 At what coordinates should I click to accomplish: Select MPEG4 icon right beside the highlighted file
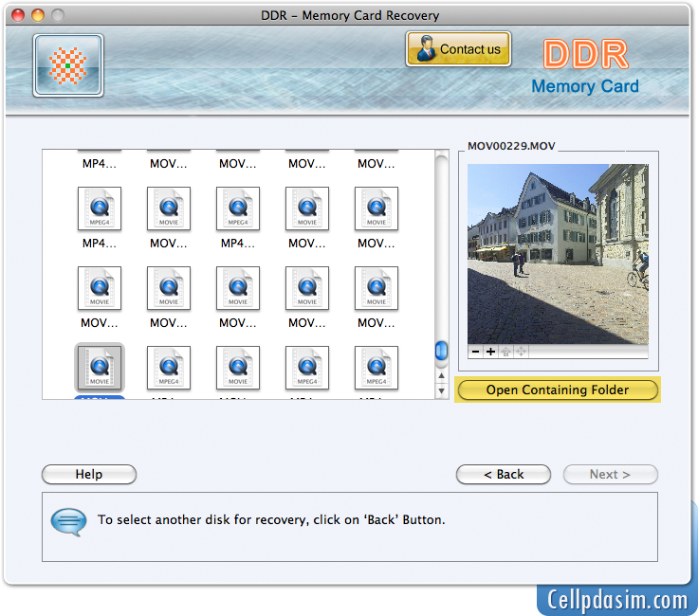(169, 368)
